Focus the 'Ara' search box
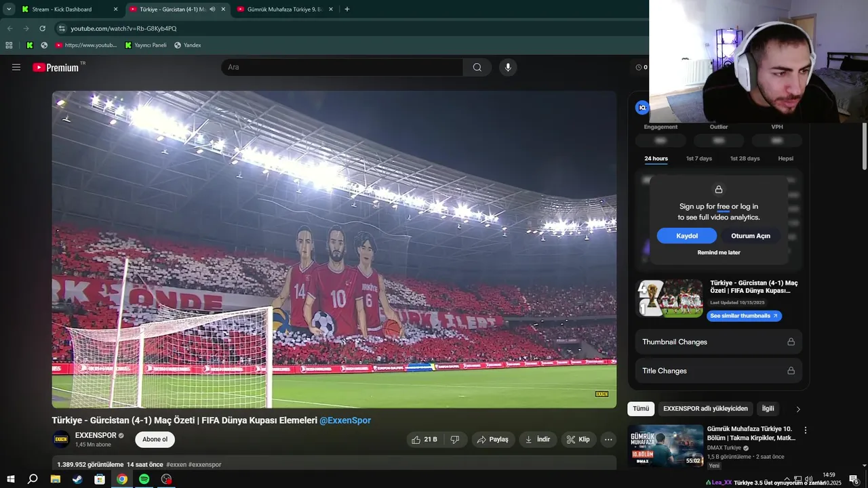The height and width of the screenshot is (488, 868). [x=342, y=67]
